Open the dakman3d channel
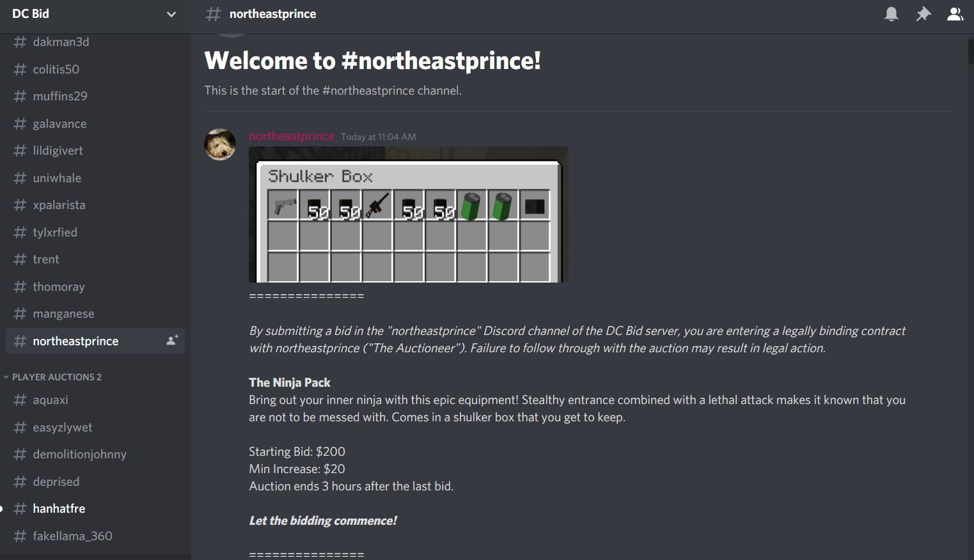 pos(95,42)
